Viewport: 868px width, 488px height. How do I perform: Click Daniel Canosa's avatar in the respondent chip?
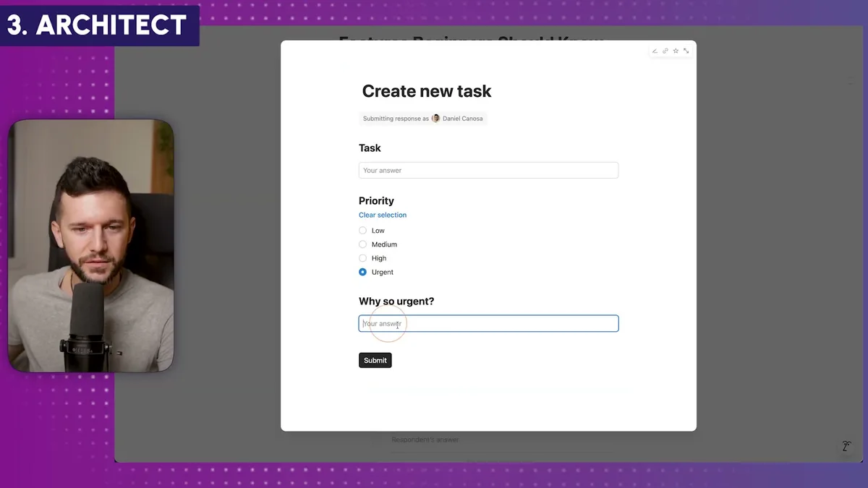[435, 118]
